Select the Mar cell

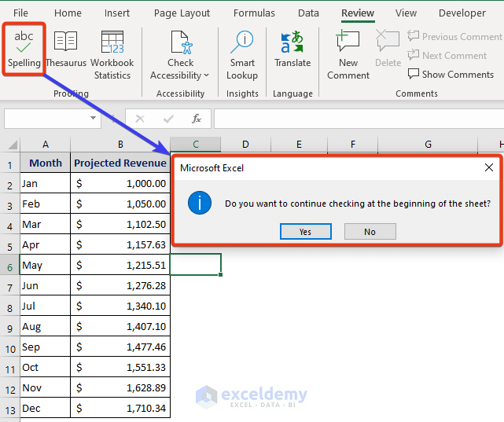(46, 224)
